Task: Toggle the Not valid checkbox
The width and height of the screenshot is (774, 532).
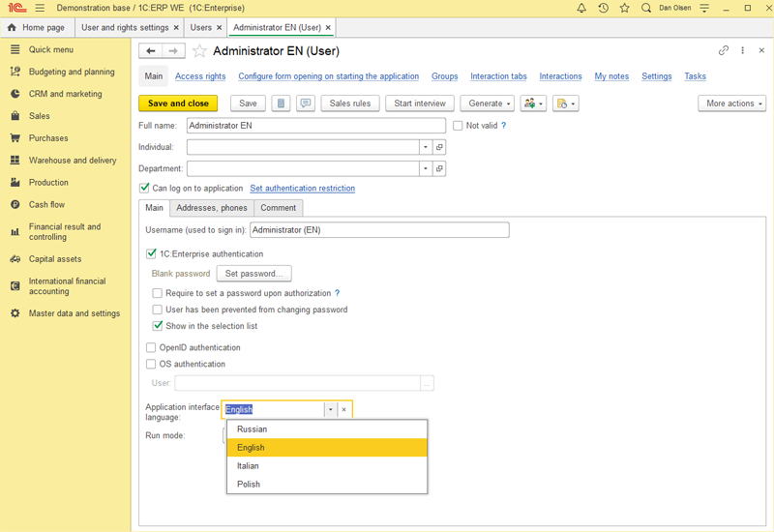Action: coord(459,126)
